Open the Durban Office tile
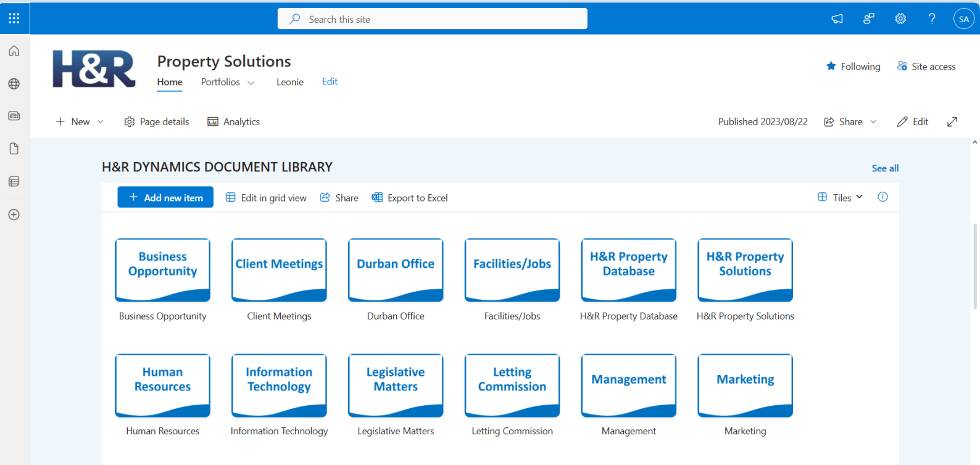 396,270
